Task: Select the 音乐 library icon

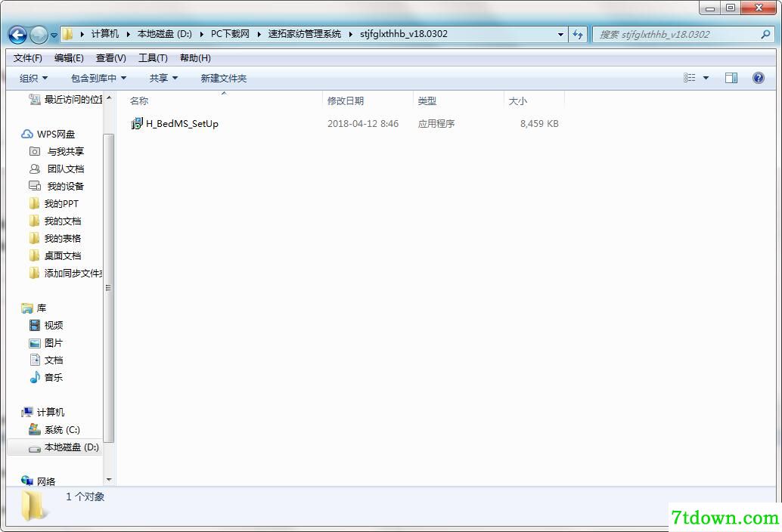Action: point(35,378)
